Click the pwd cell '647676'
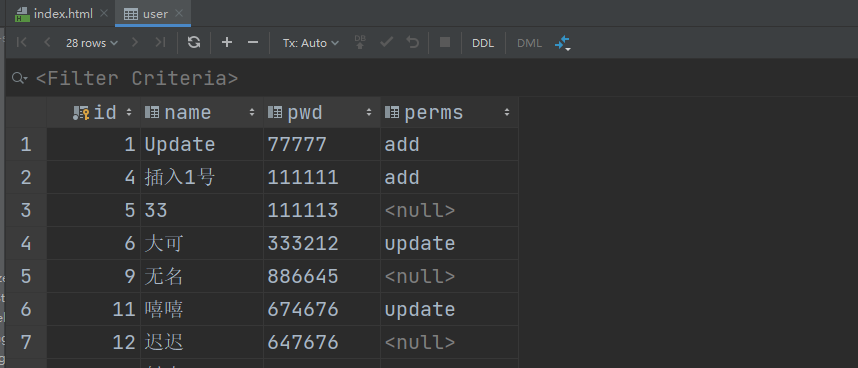858x368 pixels. tap(322, 342)
